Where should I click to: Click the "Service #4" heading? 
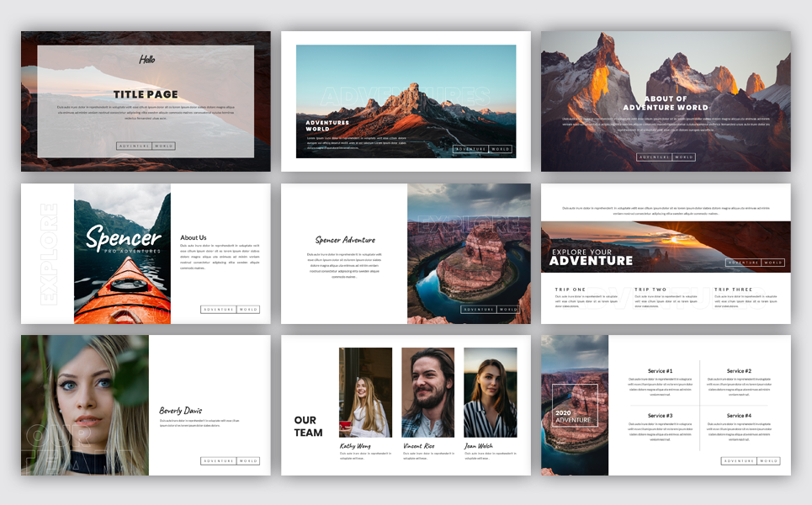[739, 416]
